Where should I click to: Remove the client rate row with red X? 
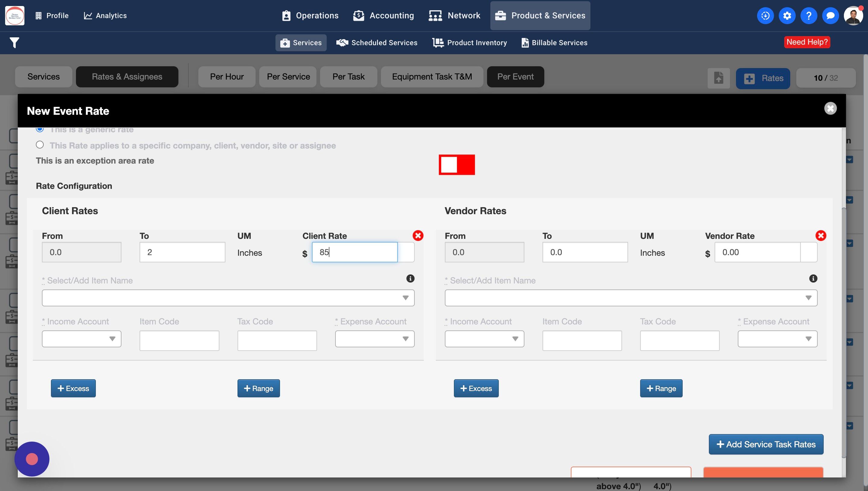pos(418,235)
